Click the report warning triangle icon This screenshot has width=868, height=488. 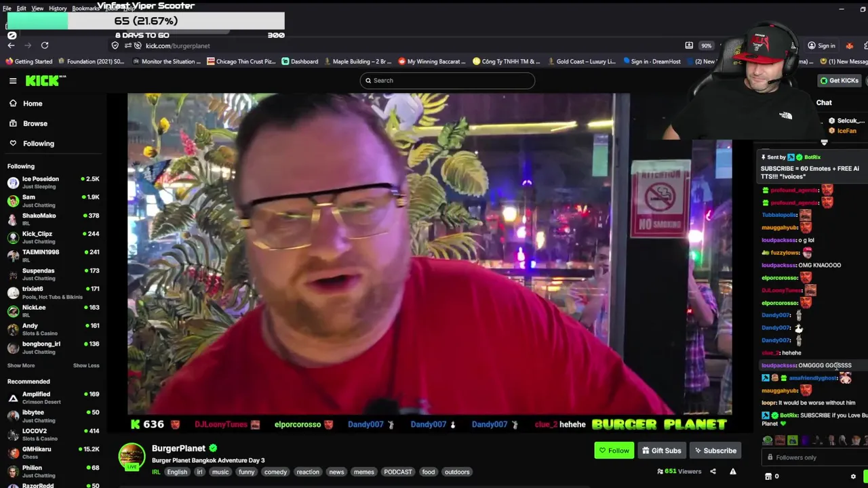point(733,472)
